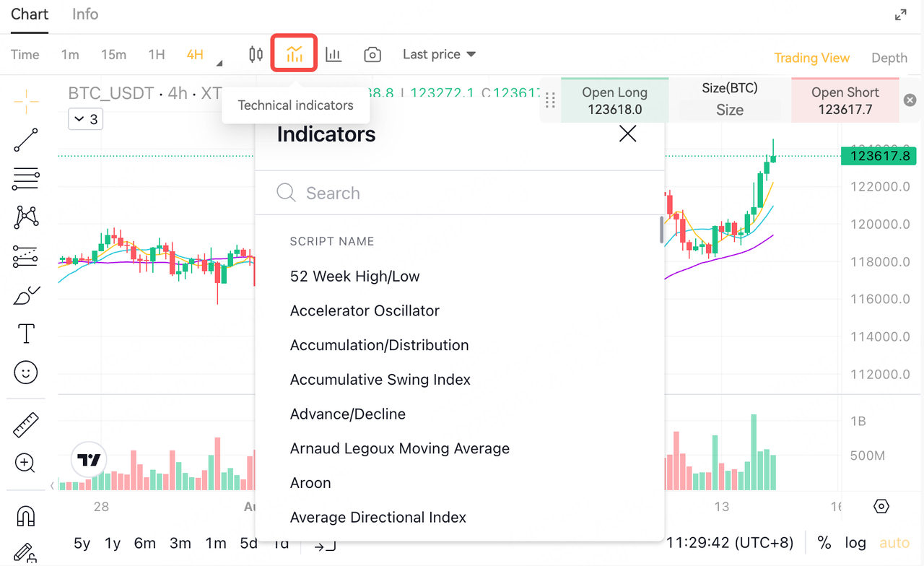
Task: Open the timeframe chevron beside 4H
Action: pos(218,61)
